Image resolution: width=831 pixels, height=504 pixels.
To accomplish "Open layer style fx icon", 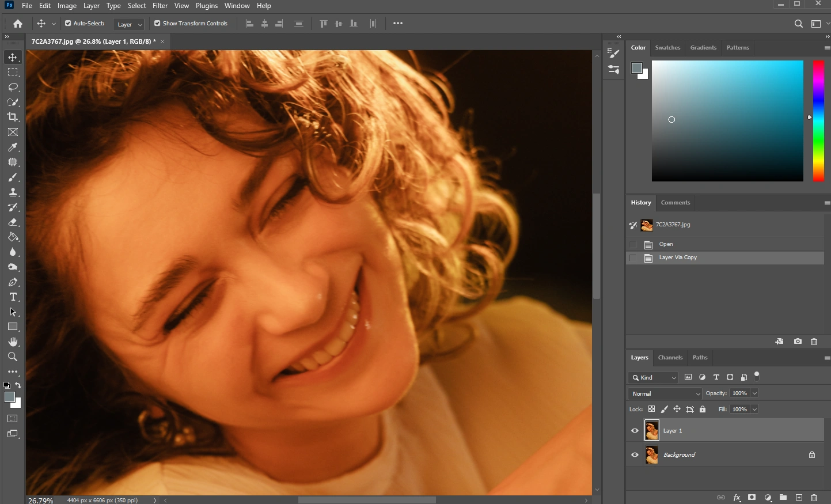I will [737, 498].
